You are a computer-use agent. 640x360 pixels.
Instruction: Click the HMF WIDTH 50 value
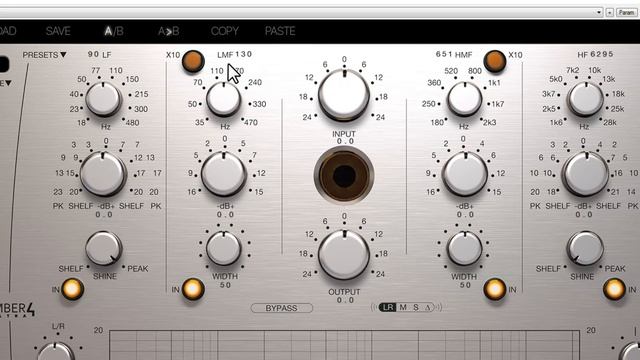tap(465, 285)
